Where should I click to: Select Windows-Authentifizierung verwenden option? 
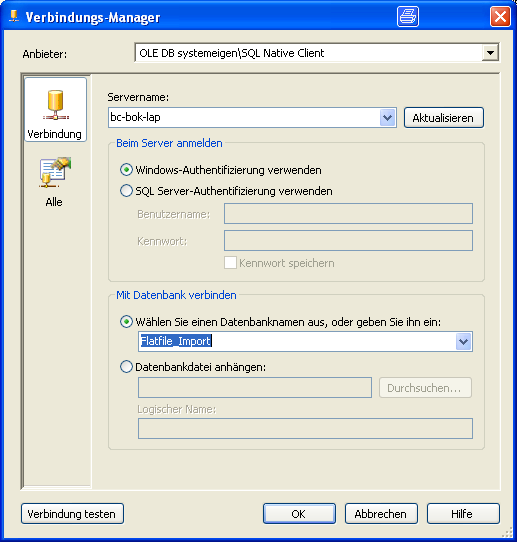tap(126, 170)
